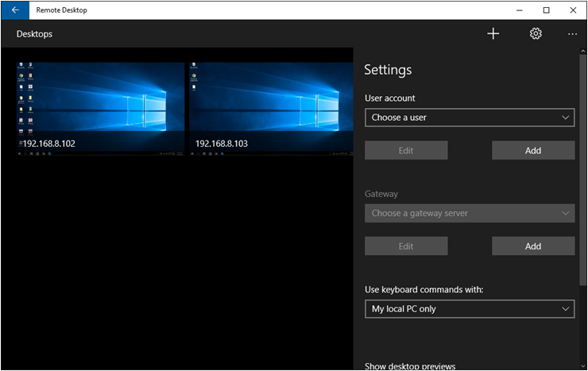The width and height of the screenshot is (588, 371).
Task: Open the more options ellipsis menu
Action: (x=572, y=34)
